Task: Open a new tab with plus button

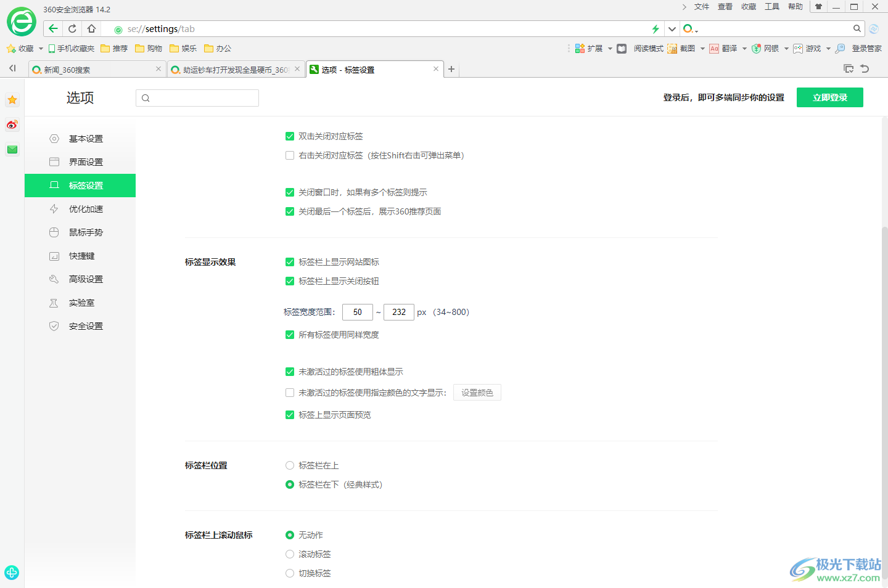Action: pyautogui.click(x=451, y=69)
